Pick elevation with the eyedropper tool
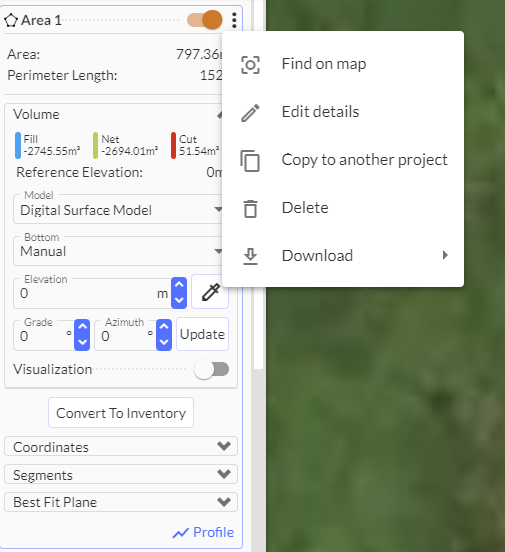Screen dimensions: 505x552 tap(210, 292)
